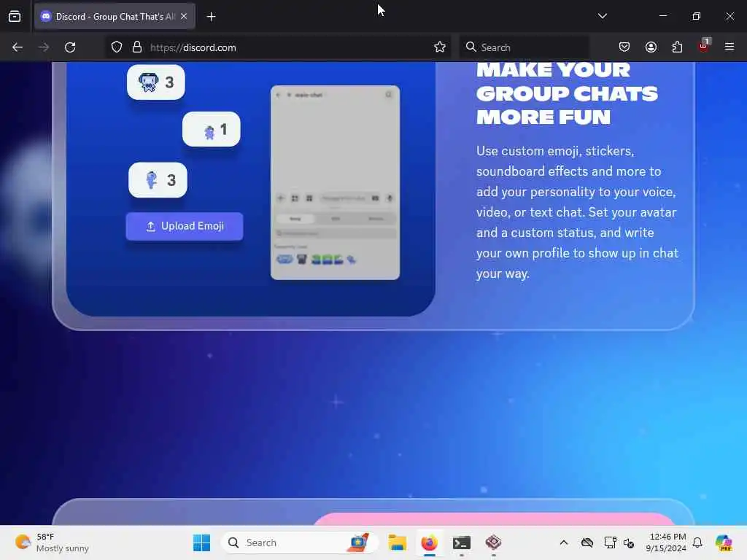Open the terminal app in taskbar
Viewport: 747px width, 560px height.
(x=462, y=542)
